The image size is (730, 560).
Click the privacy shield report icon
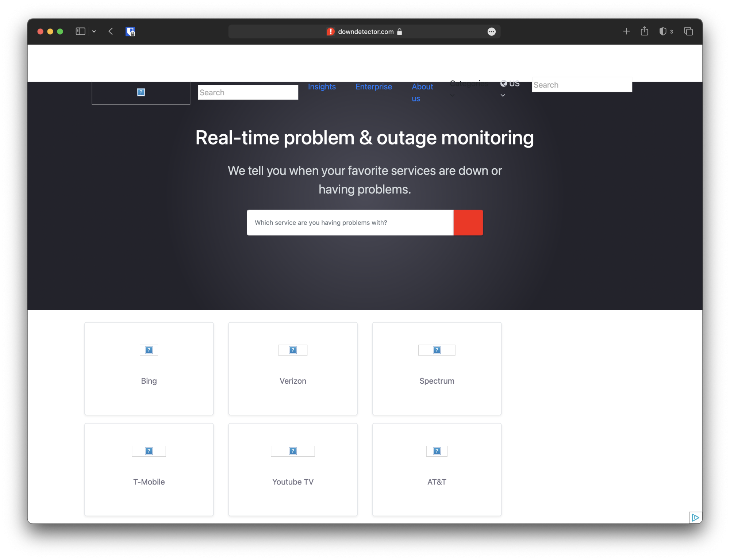click(x=663, y=32)
